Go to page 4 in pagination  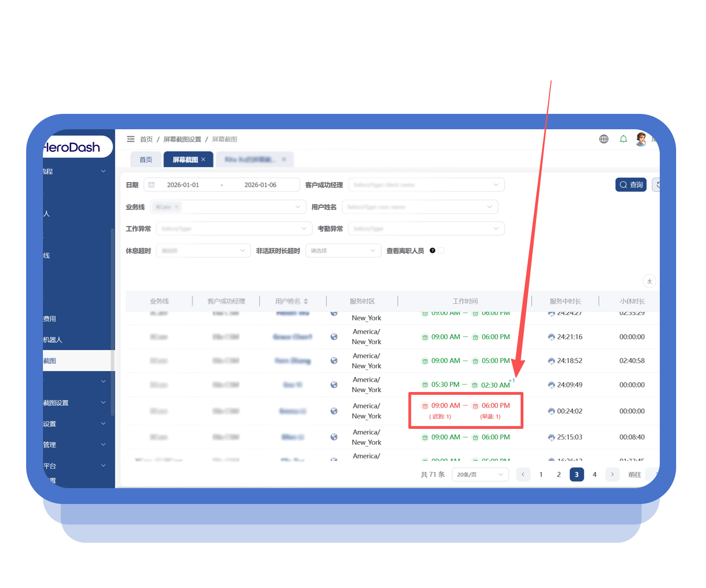click(x=594, y=474)
